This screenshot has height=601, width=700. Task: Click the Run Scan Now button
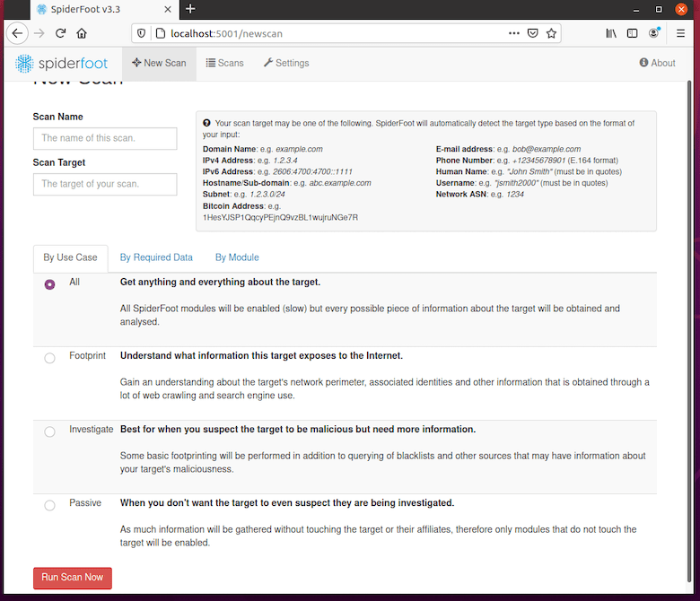73,578
